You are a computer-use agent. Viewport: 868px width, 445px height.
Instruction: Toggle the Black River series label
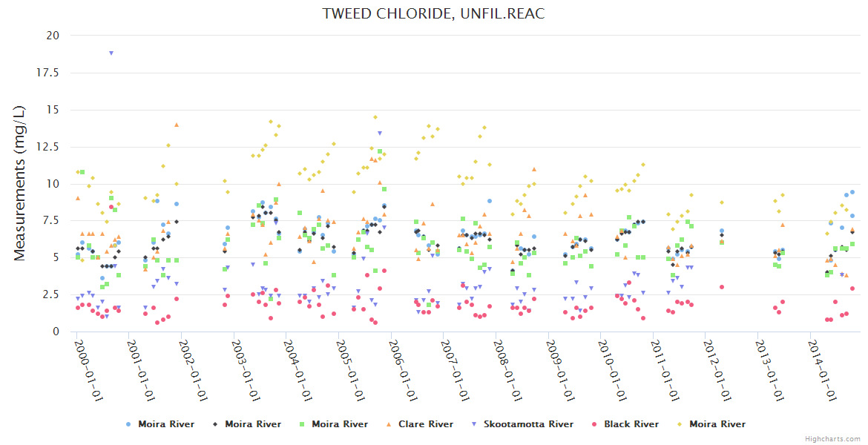coord(631,424)
